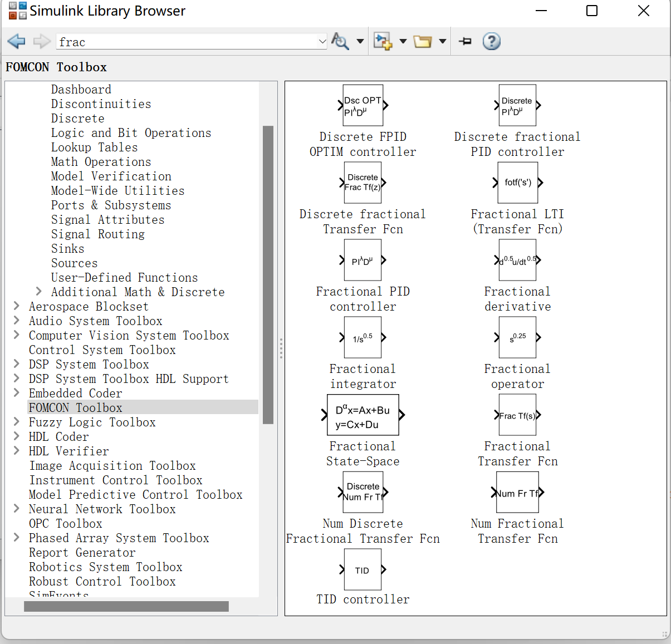Expand the DSP System Toolbox node
Viewport: 671px width, 644px height.
(16, 363)
